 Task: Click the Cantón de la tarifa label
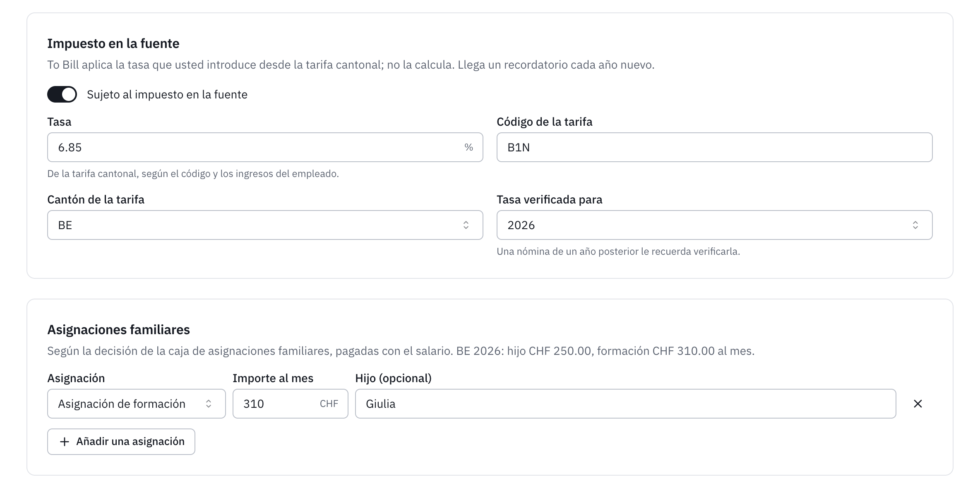(96, 199)
